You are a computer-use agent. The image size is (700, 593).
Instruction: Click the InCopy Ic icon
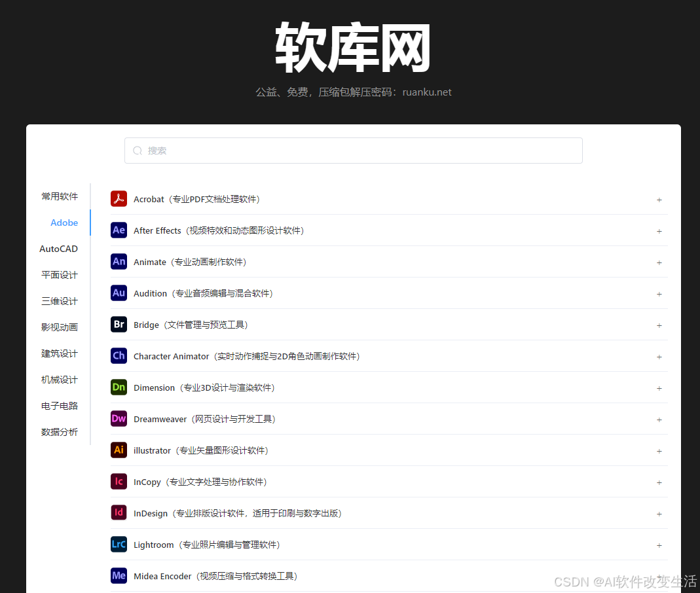point(119,482)
